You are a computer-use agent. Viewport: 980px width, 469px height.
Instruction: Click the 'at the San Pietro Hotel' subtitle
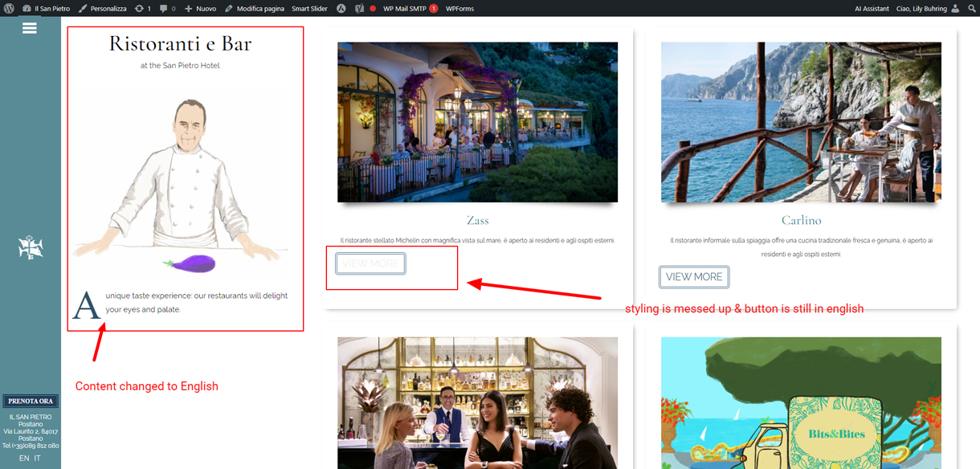coord(180,66)
